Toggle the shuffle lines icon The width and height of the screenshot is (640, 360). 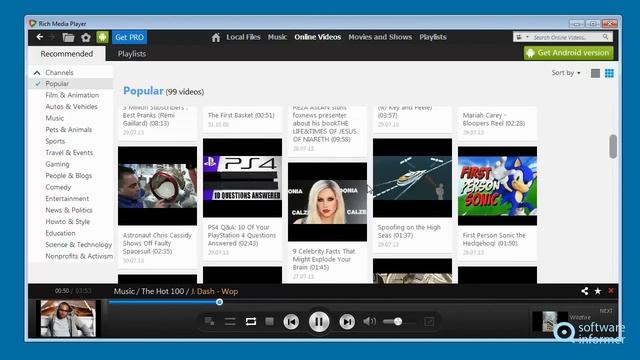pyautogui.click(x=230, y=322)
